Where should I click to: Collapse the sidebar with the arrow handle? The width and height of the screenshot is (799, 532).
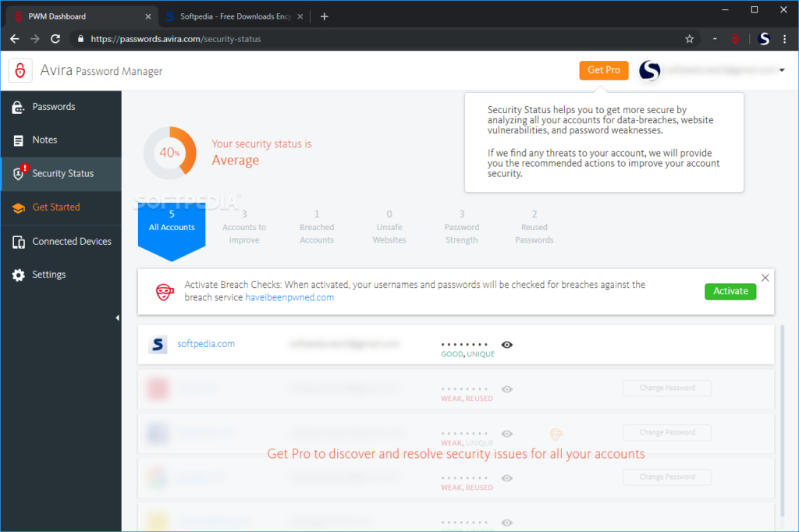point(117,318)
